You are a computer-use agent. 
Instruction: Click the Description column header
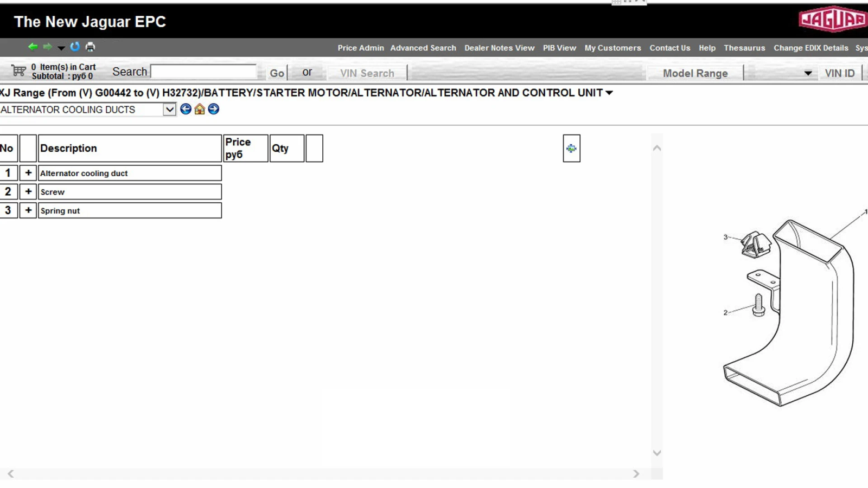(x=130, y=148)
